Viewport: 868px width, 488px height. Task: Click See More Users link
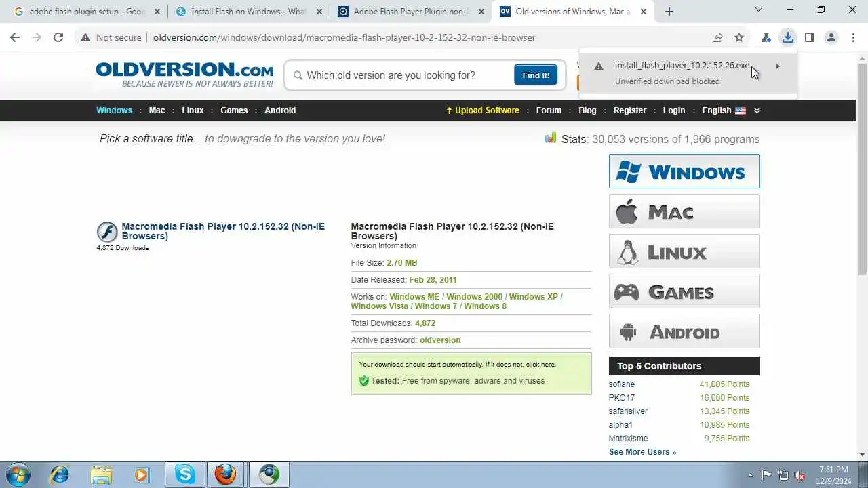[642, 452]
